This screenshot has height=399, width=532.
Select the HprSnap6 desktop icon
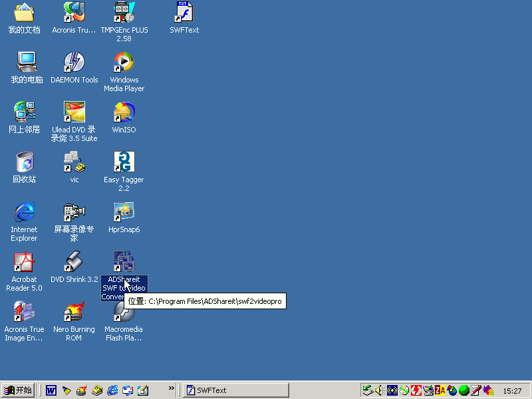click(124, 212)
